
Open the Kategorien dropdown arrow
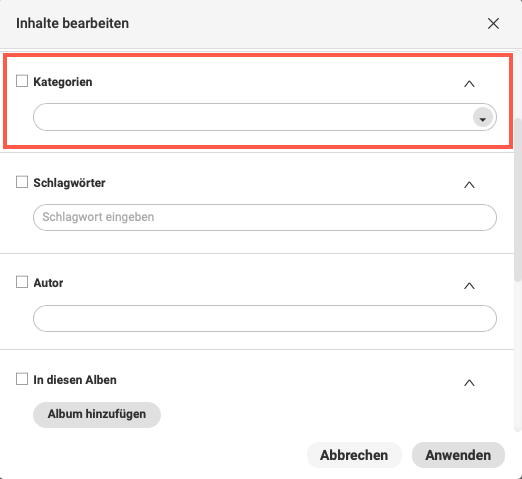coord(483,117)
